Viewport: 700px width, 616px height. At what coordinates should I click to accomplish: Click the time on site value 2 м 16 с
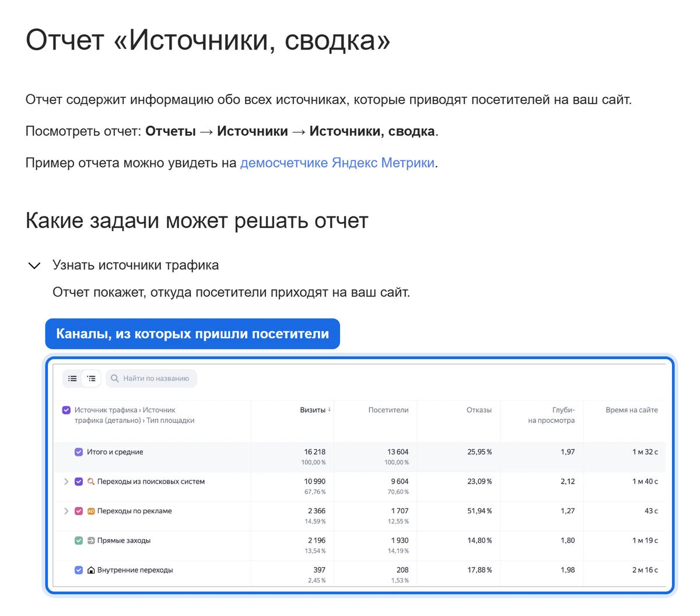tap(645, 570)
